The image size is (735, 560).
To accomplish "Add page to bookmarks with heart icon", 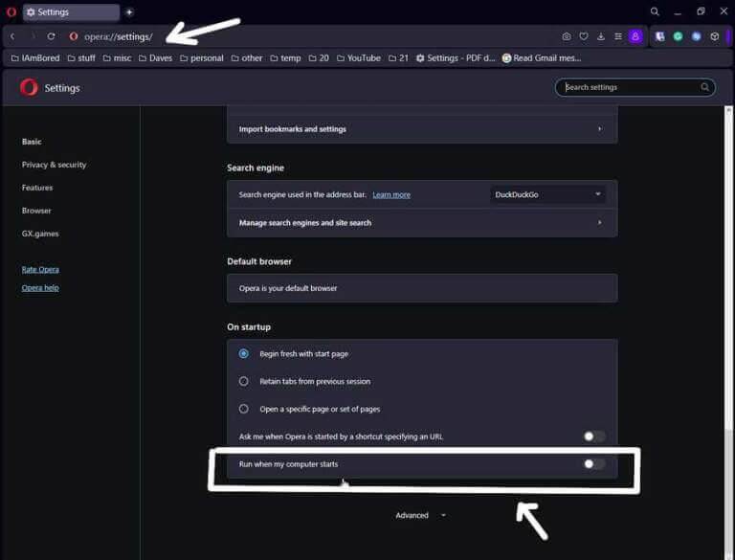I will (584, 36).
